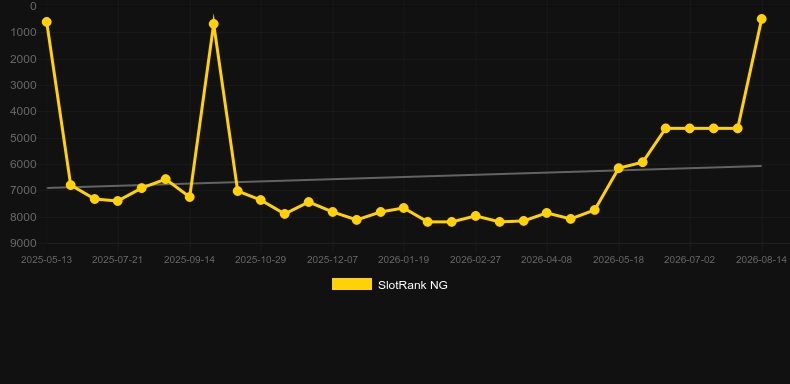Select the data point above 2025-07-21
The image size is (790, 384).
click(118, 201)
